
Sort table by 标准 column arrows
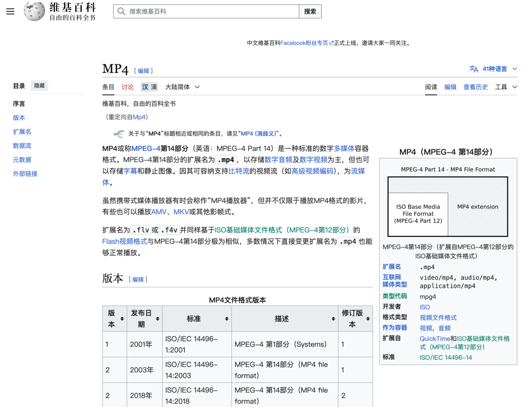[227, 319]
